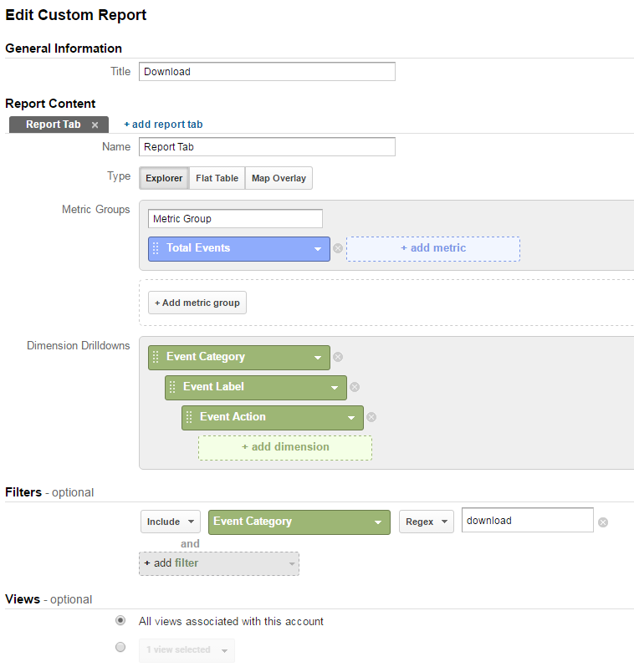This screenshot has width=634, height=672.
Task: Click the Add metric group button
Action: [x=197, y=303]
